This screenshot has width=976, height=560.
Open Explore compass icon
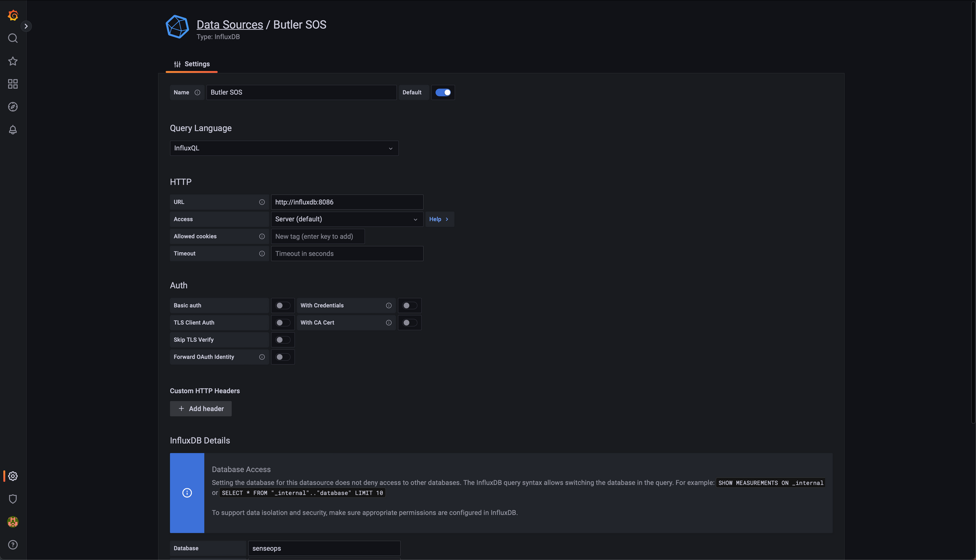(13, 107)
